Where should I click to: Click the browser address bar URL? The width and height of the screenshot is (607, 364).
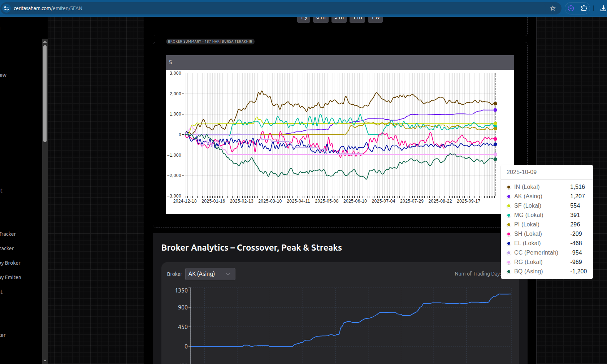(48, 8)
